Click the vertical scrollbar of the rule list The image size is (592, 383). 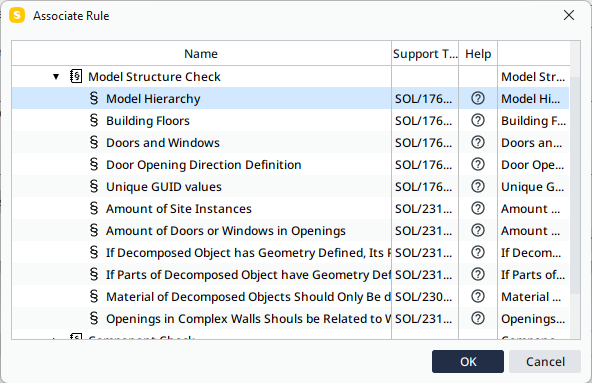[575, 185]
